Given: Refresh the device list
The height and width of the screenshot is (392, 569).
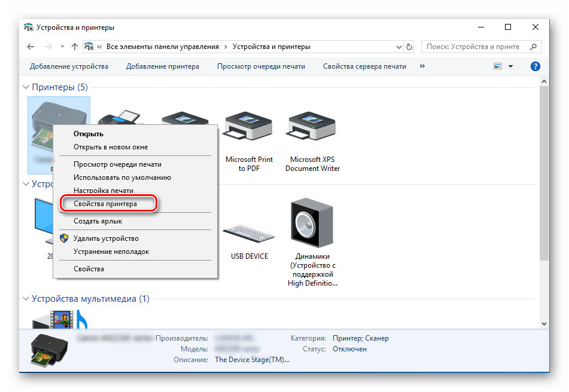Looking at the screenshot, I should click(409, 46).
